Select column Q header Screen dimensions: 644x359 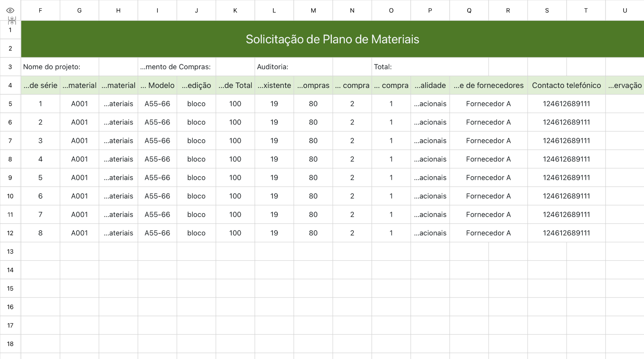469,11
